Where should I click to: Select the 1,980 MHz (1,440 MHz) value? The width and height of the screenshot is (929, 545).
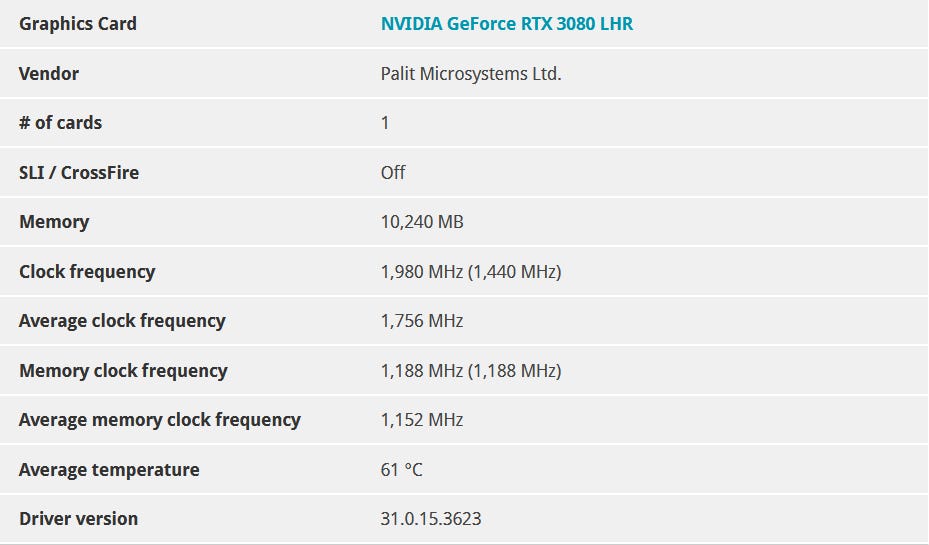(x=471, y=272)
